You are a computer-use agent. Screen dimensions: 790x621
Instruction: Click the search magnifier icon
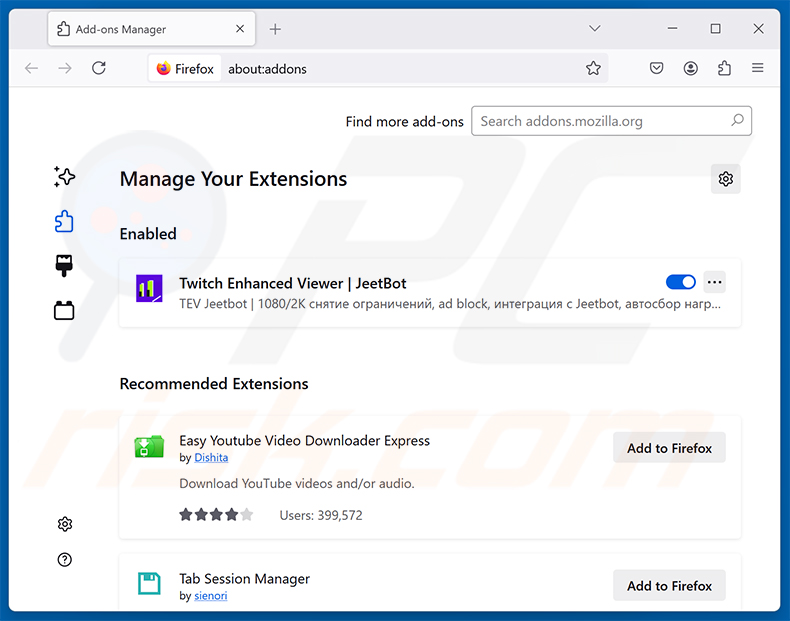737,120
